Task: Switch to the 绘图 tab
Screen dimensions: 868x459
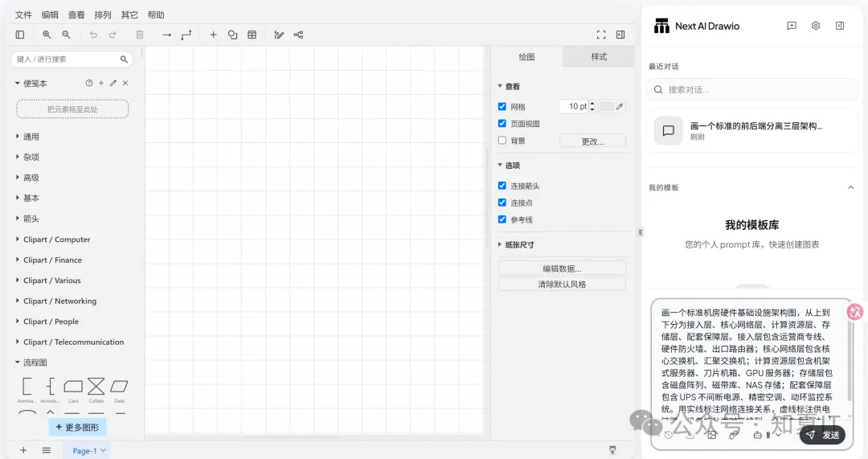Action: [x=526, y=57]
